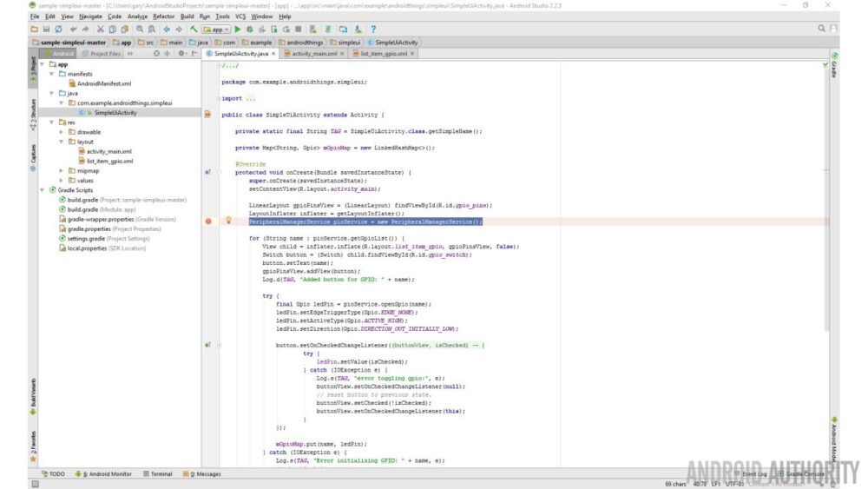Click the search magnifier at top right
Image resolution: width=868 pixels, height=489 pixels.
tap(821, 29)
